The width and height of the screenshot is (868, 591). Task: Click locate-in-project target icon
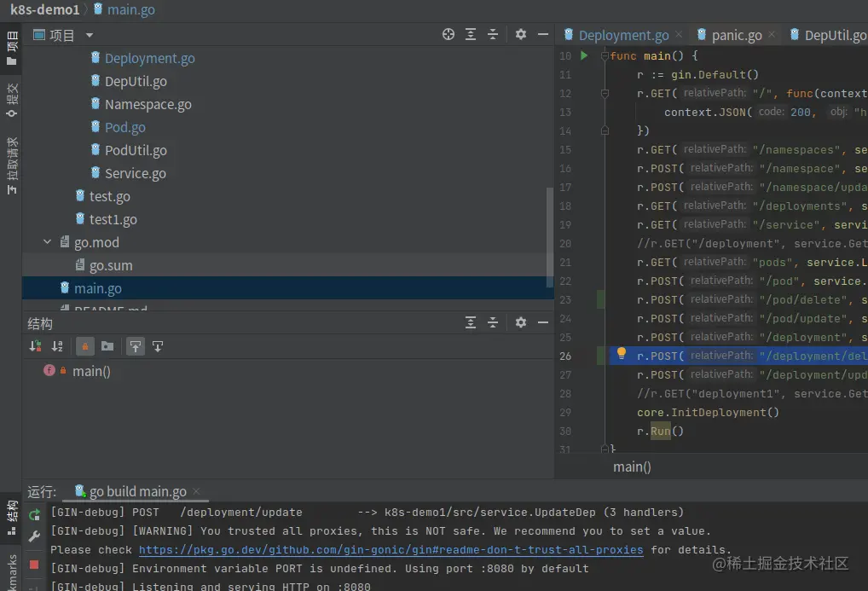point(448,34)
